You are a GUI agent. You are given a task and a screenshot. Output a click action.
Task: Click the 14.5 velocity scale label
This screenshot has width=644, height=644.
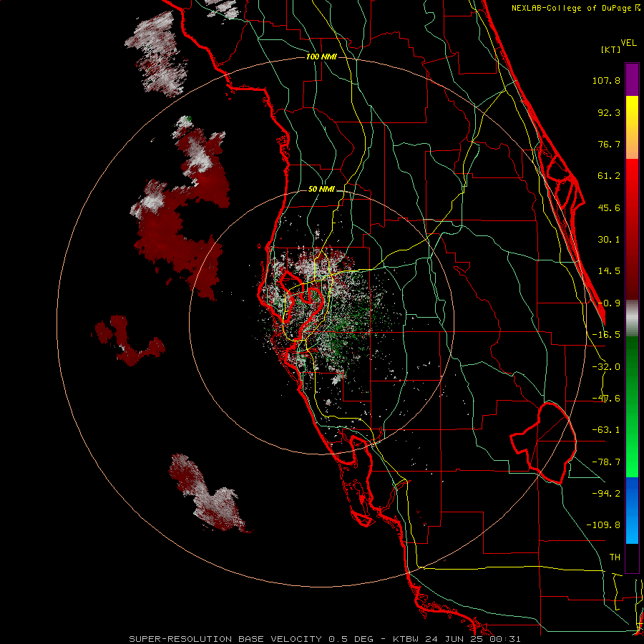(609, 271)
